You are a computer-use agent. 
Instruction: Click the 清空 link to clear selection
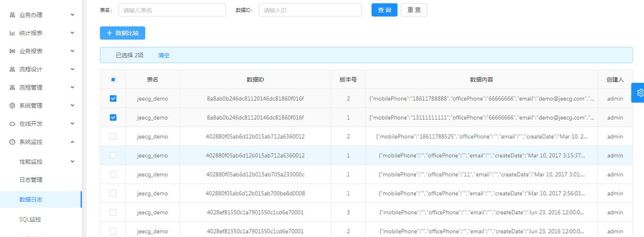coord(164,55)
